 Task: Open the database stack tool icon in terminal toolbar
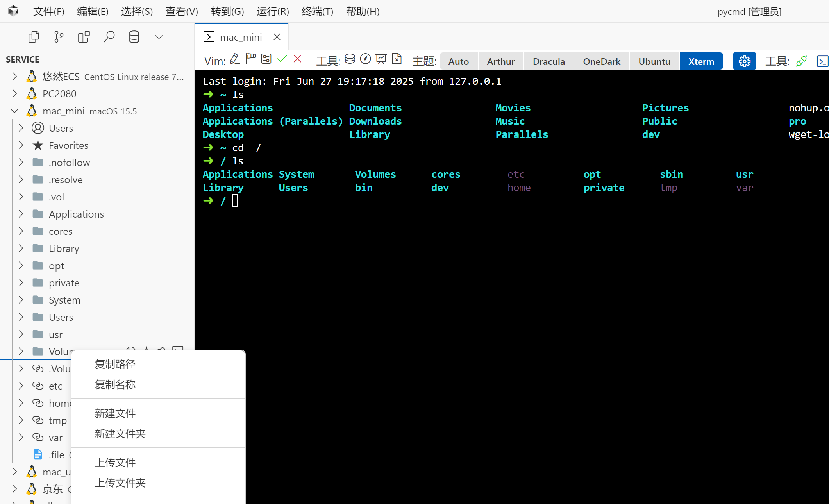[x=350, y=59]
